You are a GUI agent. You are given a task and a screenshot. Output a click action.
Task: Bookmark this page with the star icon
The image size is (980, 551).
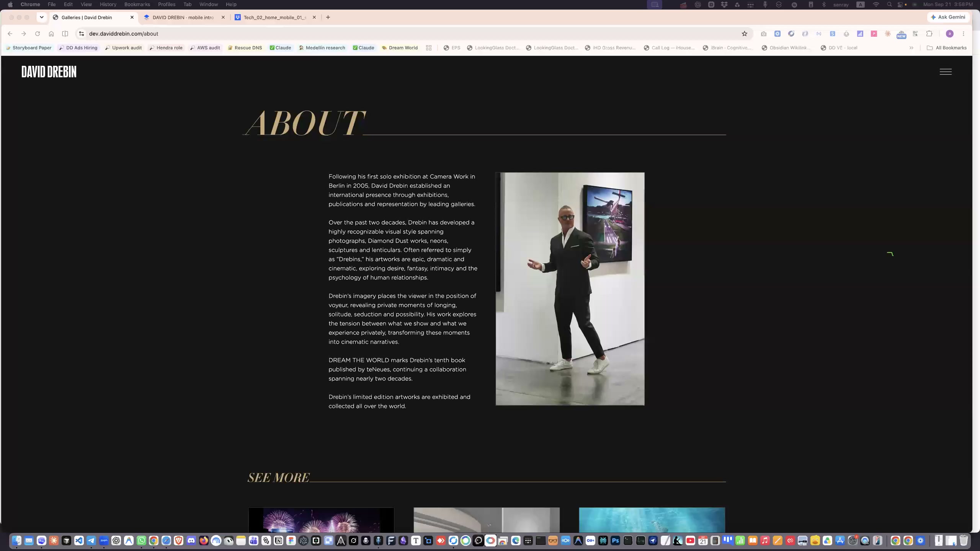point(745,34)
